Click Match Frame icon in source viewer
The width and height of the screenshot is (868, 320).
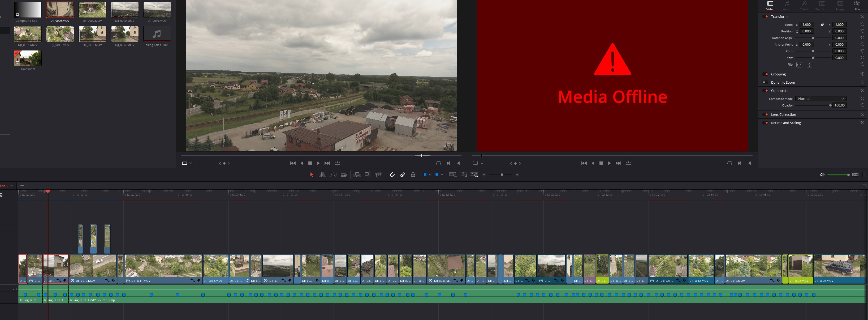click(438, 163)
